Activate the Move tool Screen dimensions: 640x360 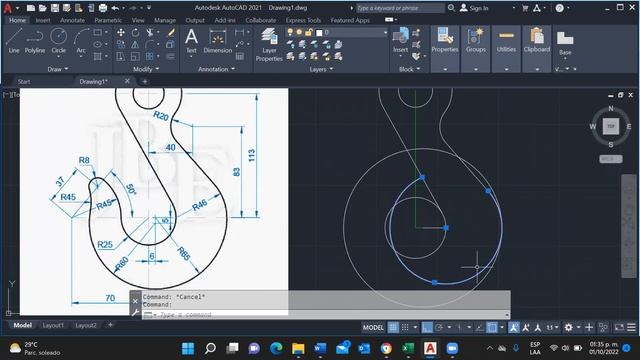click(121, 32)
